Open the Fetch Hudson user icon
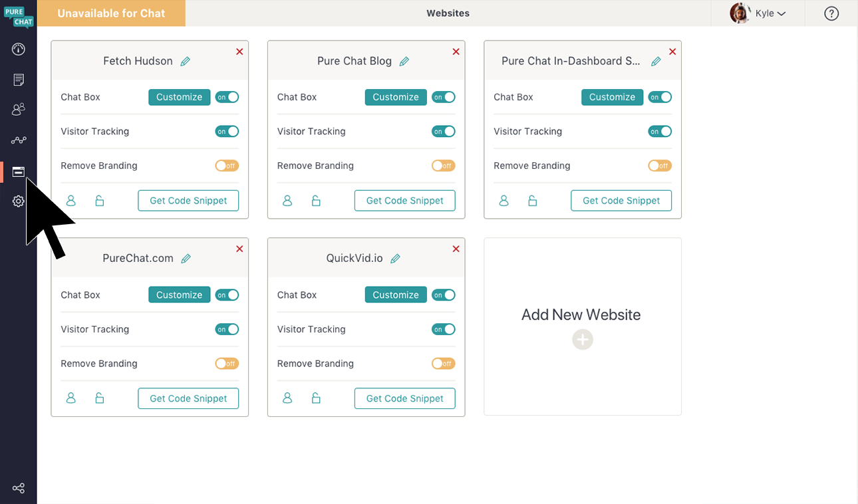 71,200
